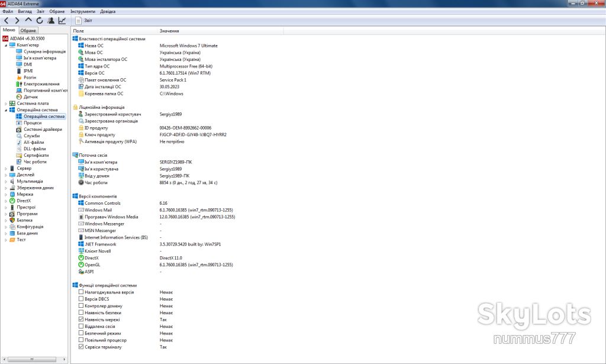Toggle the Налагоджувальна версія checkbox
The image size is (606, 364).
(x=80, y=292)
